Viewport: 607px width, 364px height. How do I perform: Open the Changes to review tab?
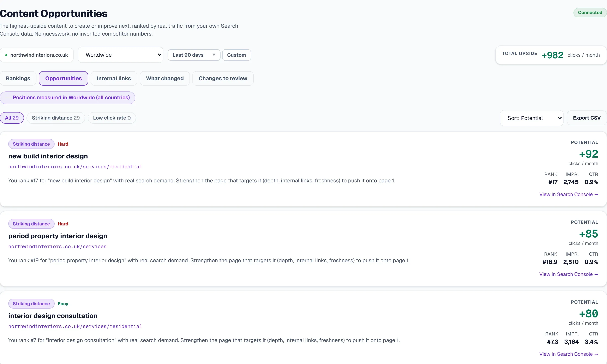223,78
